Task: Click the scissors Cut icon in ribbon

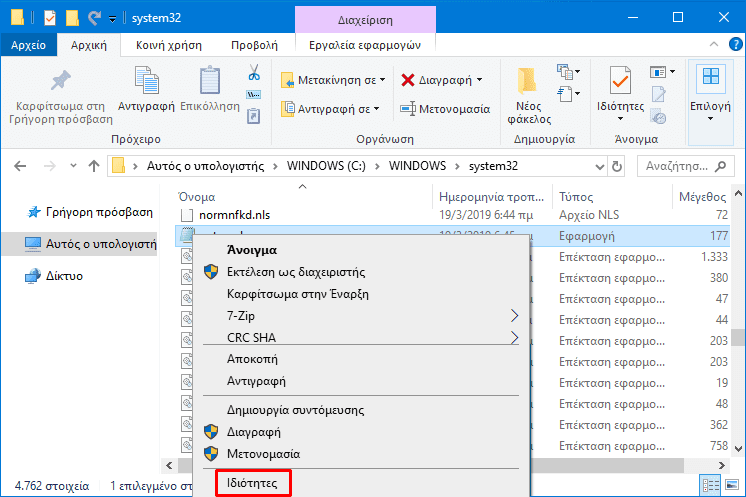Action: [254, 73]
